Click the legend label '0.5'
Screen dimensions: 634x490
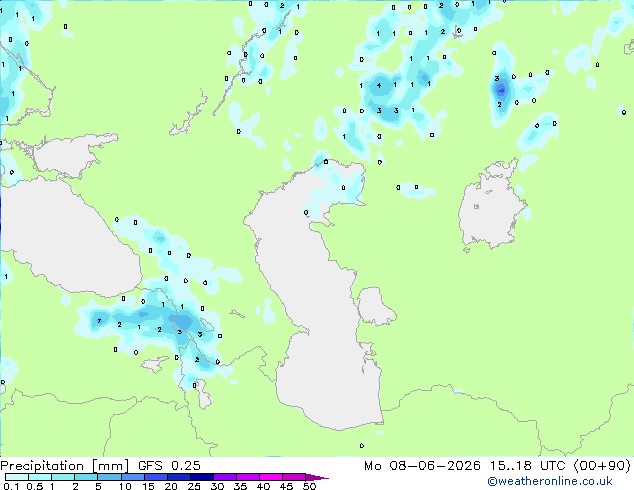pyautogui.click(x=35, y=486)
